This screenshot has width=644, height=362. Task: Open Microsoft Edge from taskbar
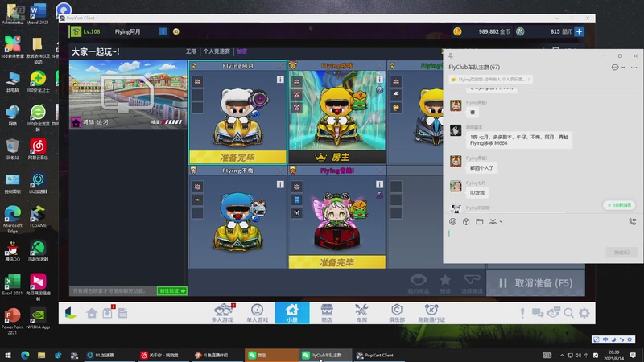pyautogui.click(x=25, y=355)
